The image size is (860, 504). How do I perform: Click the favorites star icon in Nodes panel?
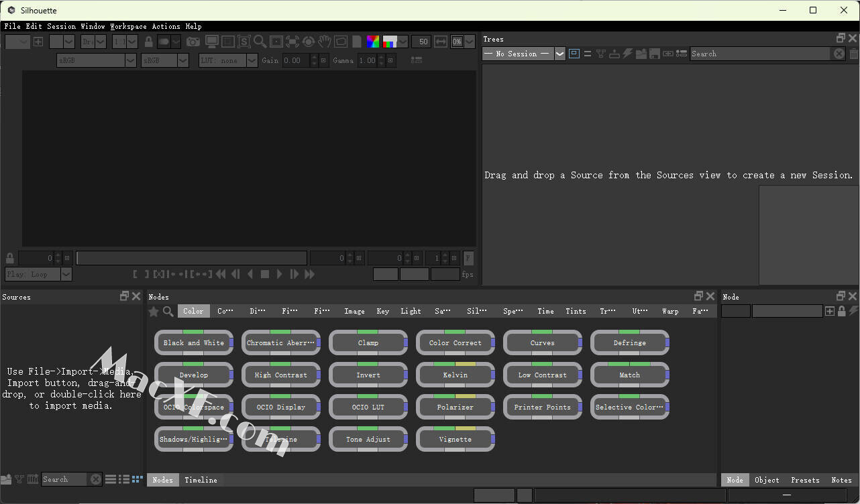click(154, 311)
